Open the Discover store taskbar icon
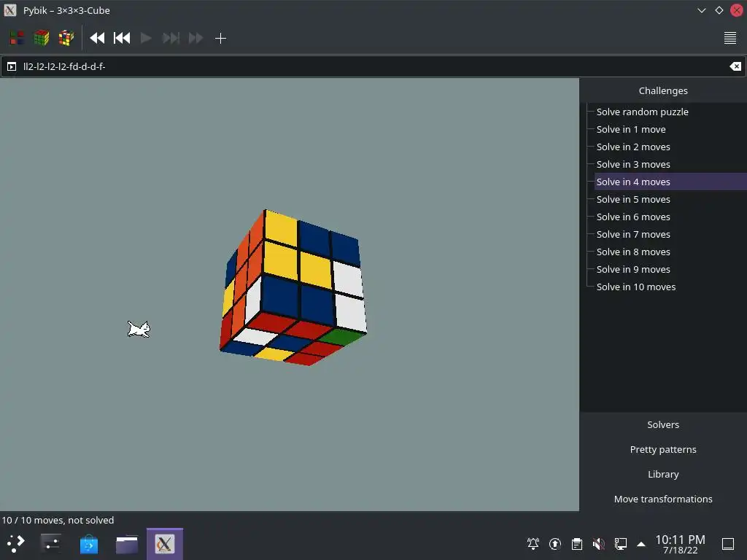Screen dimensions: 747x560 tap(89, 544)
